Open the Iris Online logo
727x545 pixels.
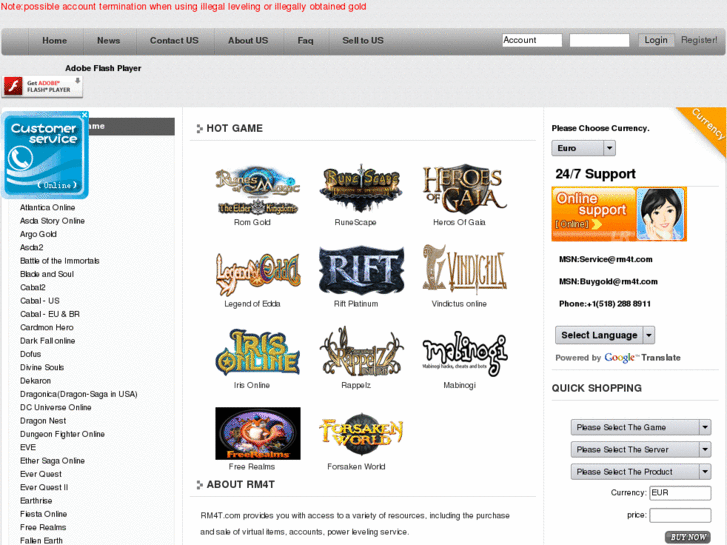(x=258, y=352)
